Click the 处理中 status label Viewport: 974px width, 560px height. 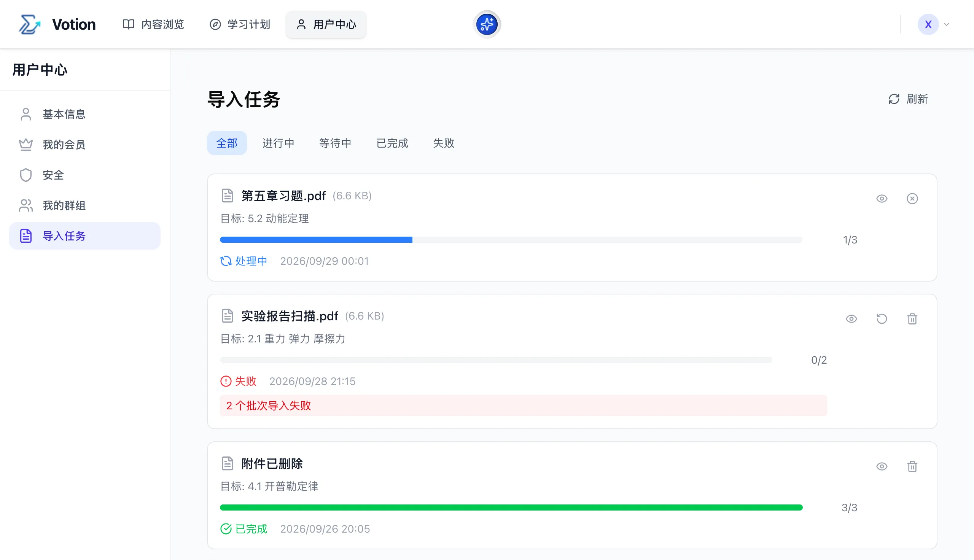243,261
